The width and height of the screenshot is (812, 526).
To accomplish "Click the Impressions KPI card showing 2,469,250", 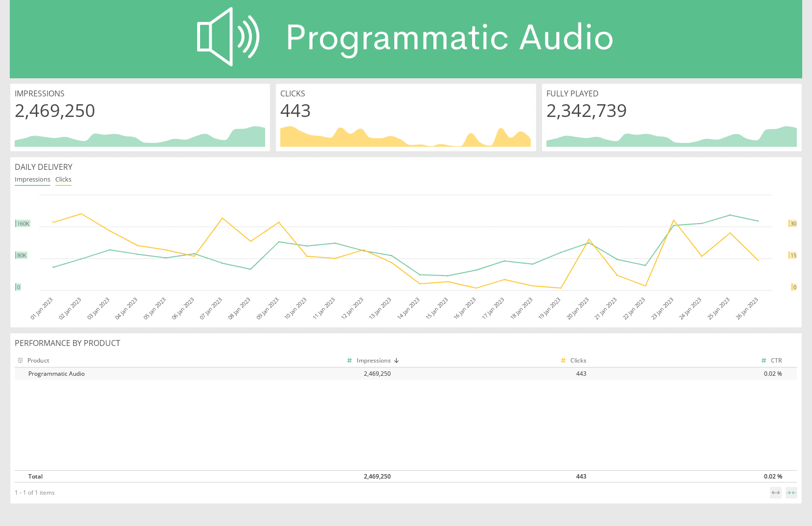I will tap(54, 111).
